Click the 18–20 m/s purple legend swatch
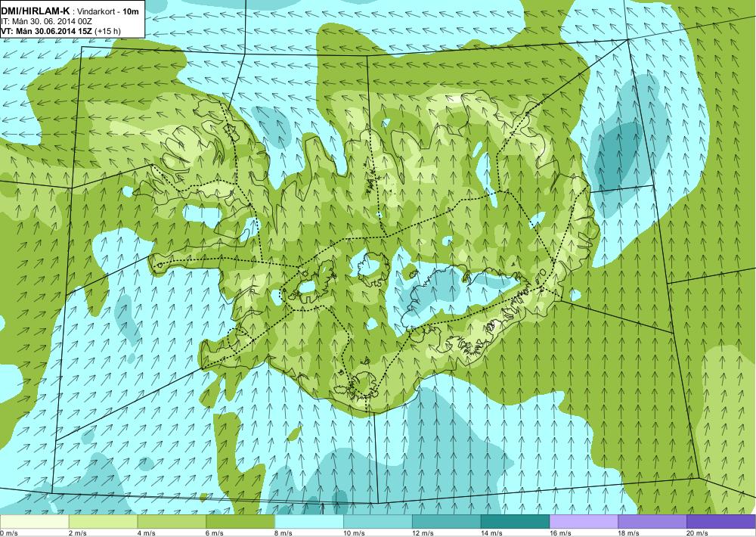Screen dimensions: 756x537 [652, 522]
